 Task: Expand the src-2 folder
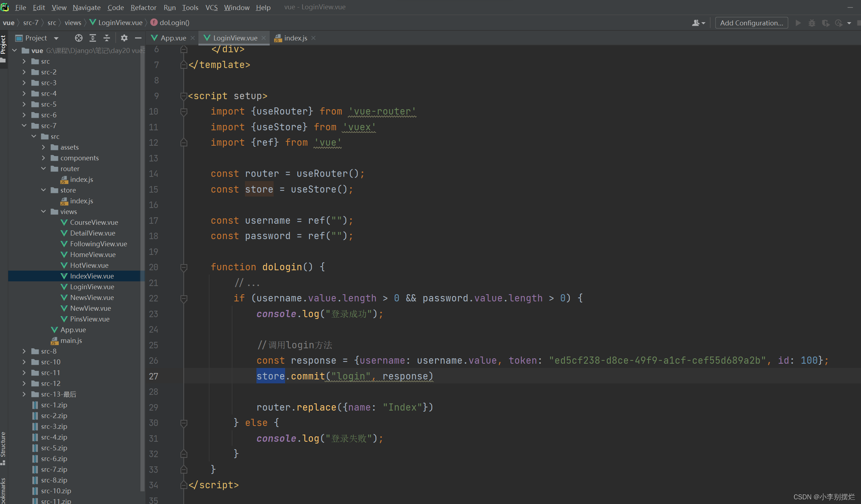tap(24, 72)
